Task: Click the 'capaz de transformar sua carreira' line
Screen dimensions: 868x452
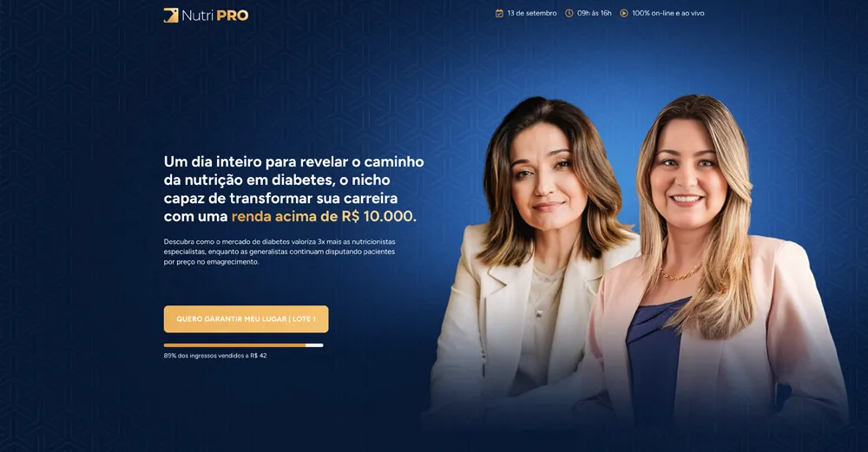Action: (x=280, y=198)
